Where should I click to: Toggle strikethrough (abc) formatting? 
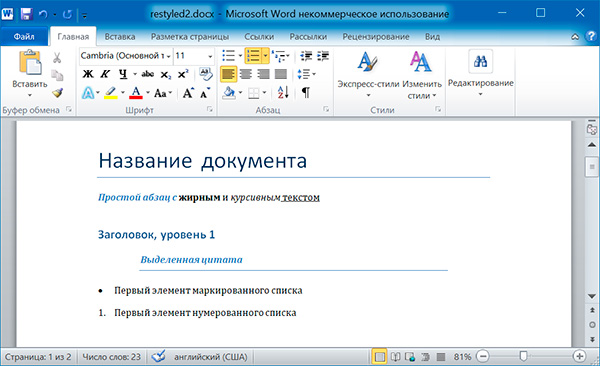(148, 74)
